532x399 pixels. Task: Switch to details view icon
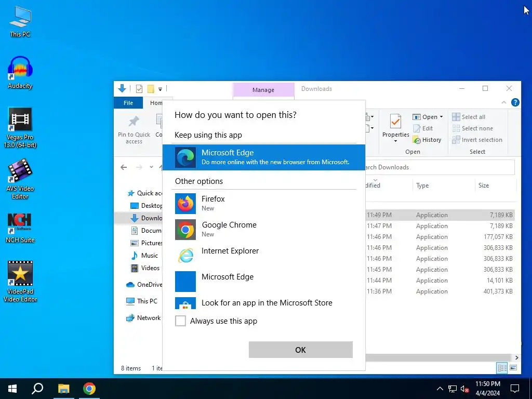[x=502, y=368]
